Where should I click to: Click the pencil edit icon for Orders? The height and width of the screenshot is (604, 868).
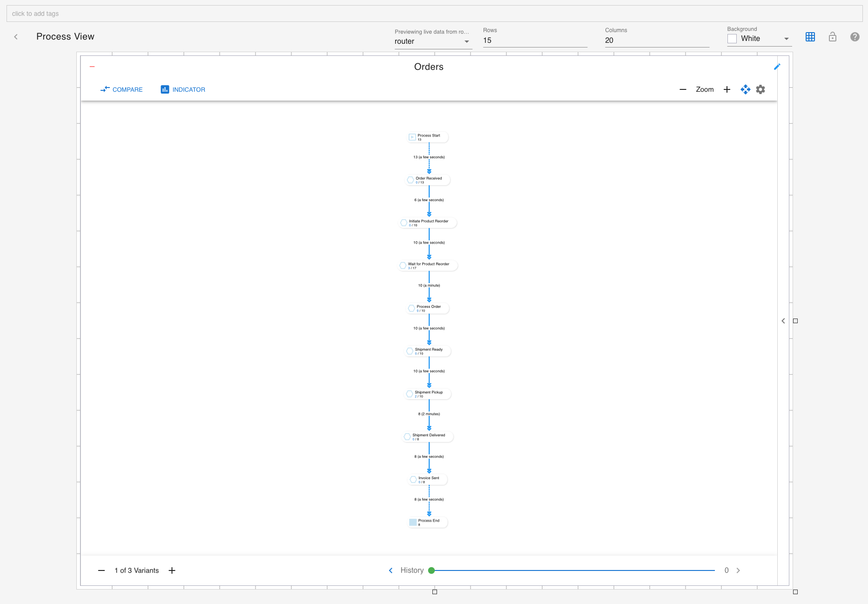tap(777, 67)
